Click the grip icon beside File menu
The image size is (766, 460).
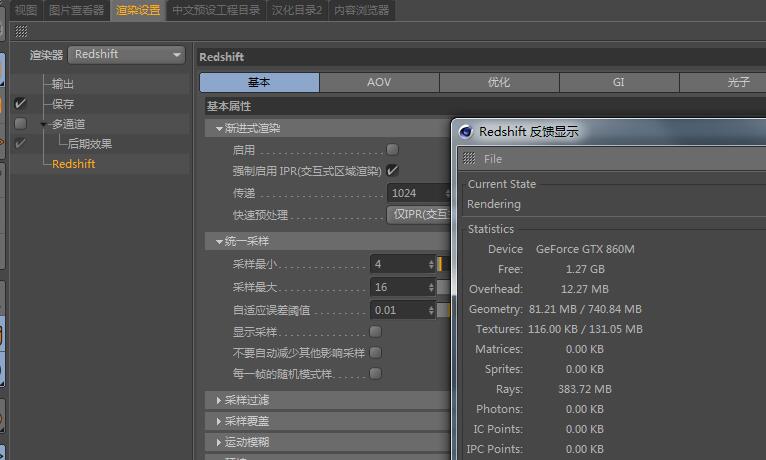(x=469, y=159)
